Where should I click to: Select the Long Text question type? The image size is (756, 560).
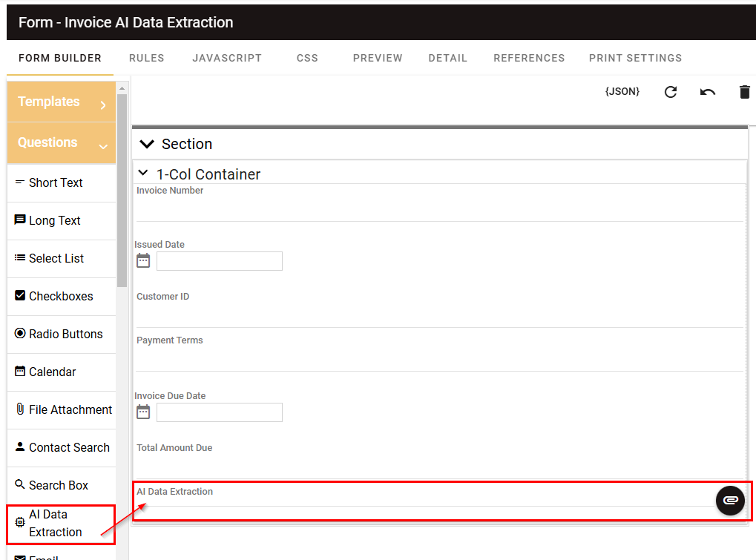click(x=54, y=220)
